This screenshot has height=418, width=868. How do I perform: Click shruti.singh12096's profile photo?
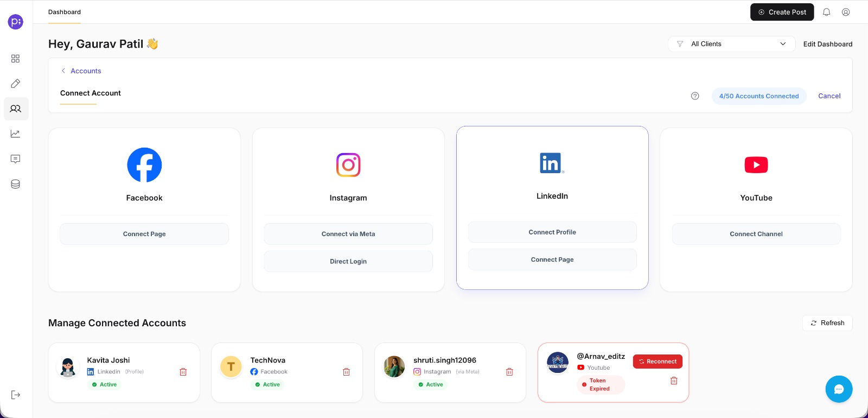click(x=394, y=367)
